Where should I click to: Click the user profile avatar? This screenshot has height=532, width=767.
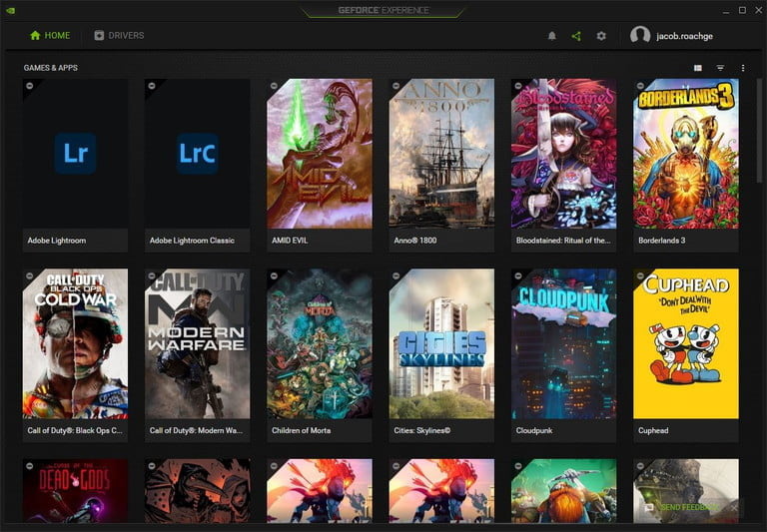pos(640,36)
